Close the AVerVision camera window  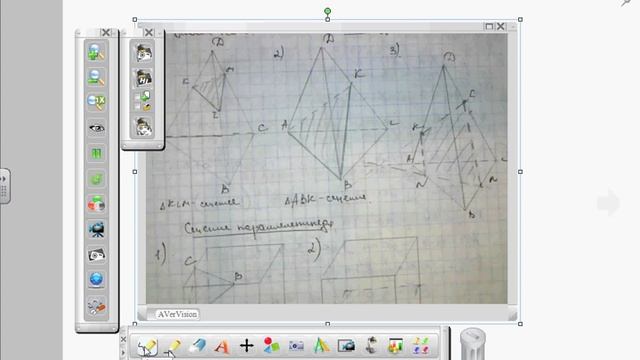point(501,27)
